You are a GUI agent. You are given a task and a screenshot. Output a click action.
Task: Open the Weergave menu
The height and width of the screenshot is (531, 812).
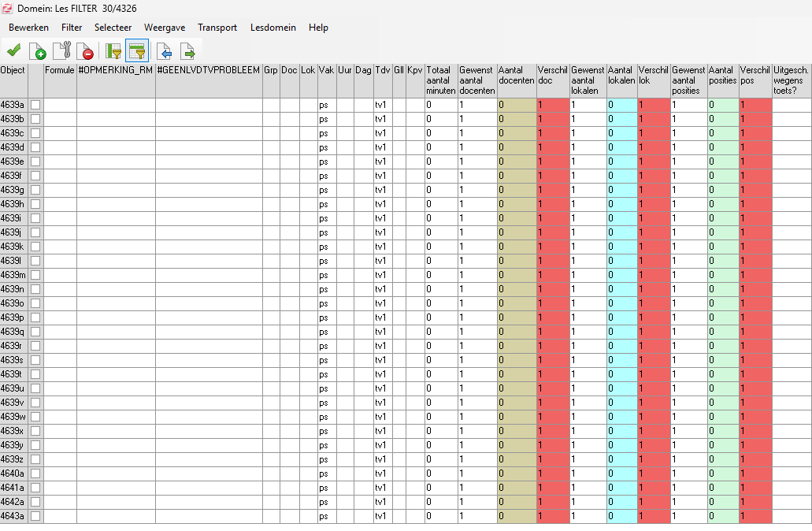click(165, 28)
